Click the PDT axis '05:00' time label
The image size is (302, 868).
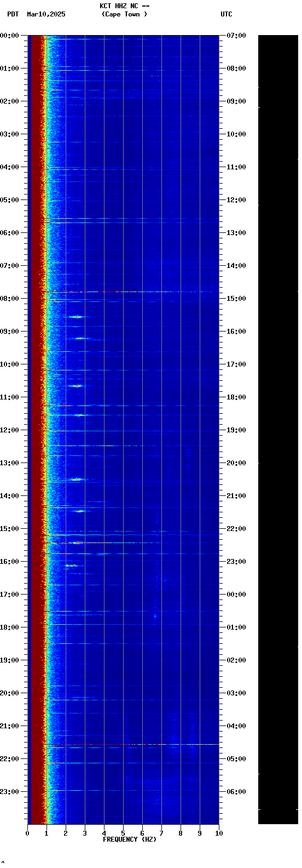tap(9, 200)
